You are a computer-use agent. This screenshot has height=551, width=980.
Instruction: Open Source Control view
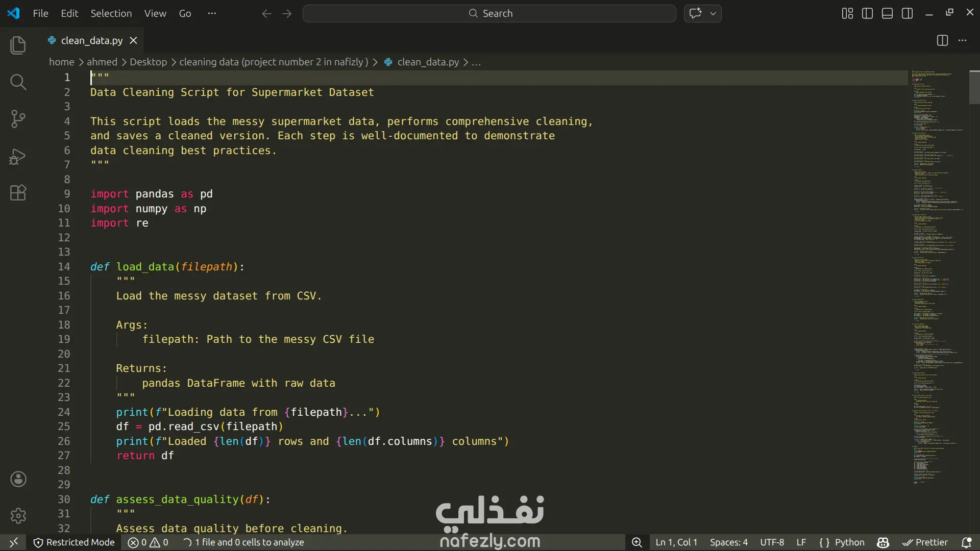tap(18, 119)
